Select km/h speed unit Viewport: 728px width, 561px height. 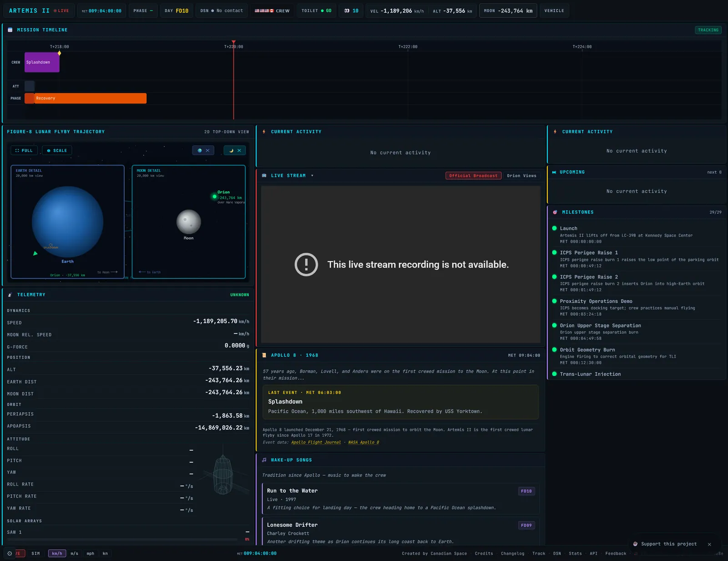coord(57,553)
